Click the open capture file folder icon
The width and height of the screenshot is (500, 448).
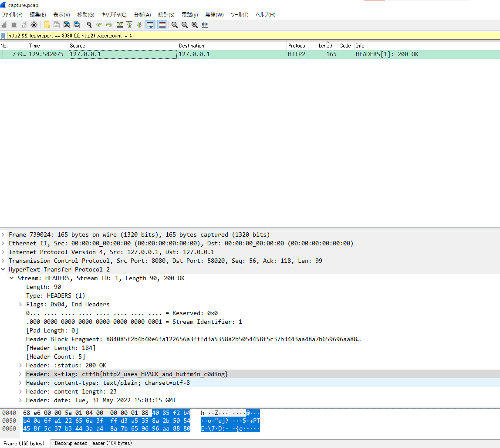tap(47, 25)
